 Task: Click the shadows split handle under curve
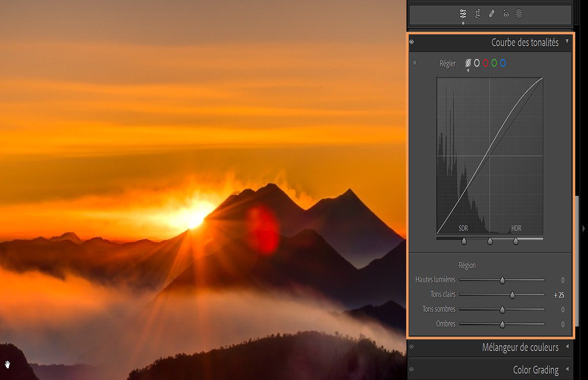pyautogui.click(x=464, y=241)
